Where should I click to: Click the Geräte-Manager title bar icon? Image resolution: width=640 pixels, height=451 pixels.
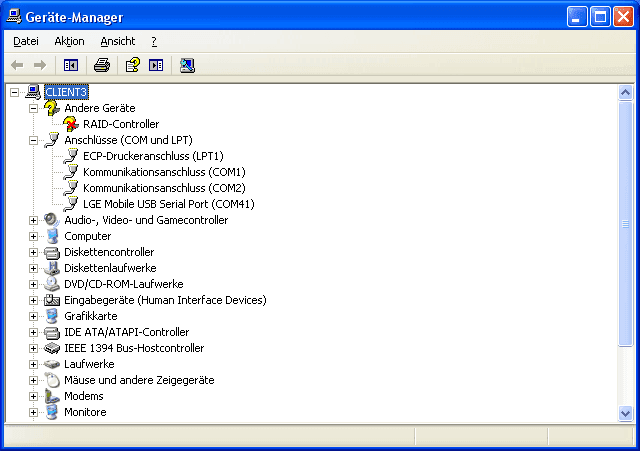click(14, 17)
